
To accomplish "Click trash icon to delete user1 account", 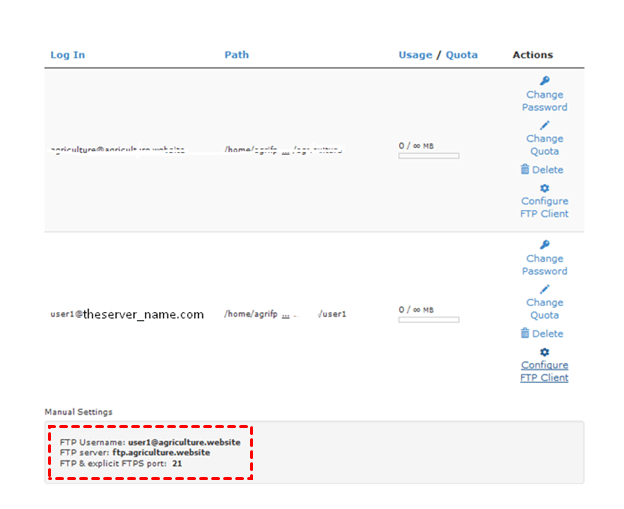I will [525, 333].
